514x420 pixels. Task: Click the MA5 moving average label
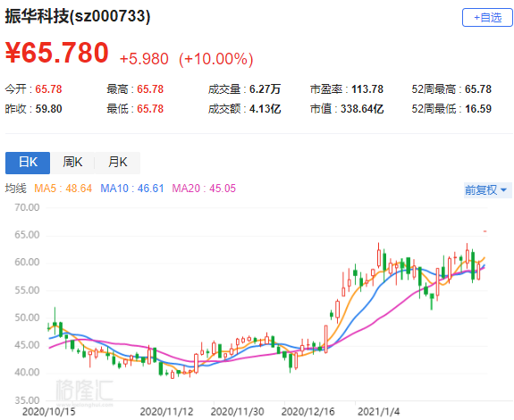tap(63, 189)
